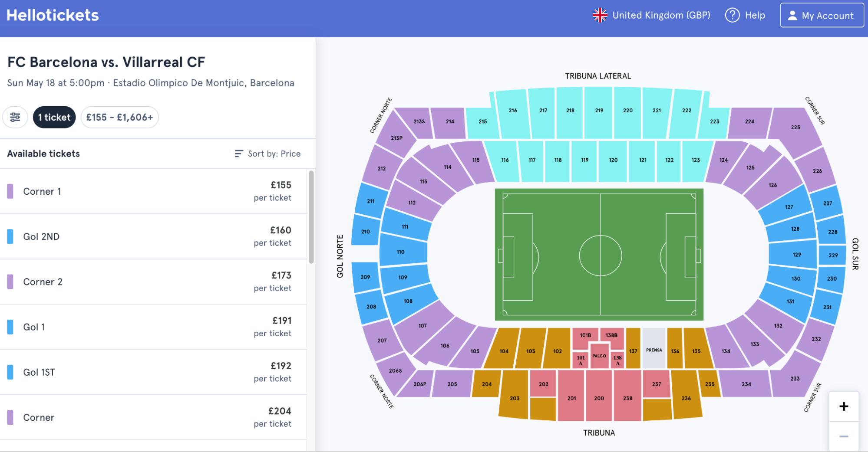The width and height of the screenshot is (868, 452).
Task: Click the sort icon next to Price
Action: tap(238, 153)
